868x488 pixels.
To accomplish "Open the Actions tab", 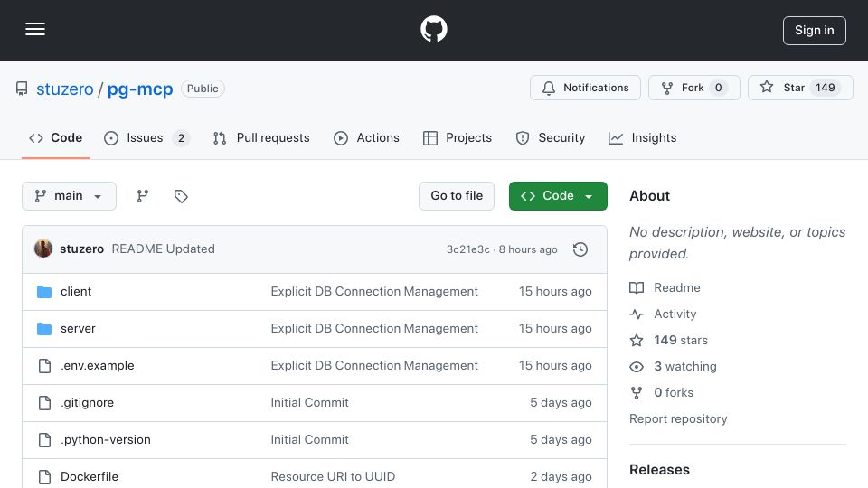I will [x=366, y=138].
